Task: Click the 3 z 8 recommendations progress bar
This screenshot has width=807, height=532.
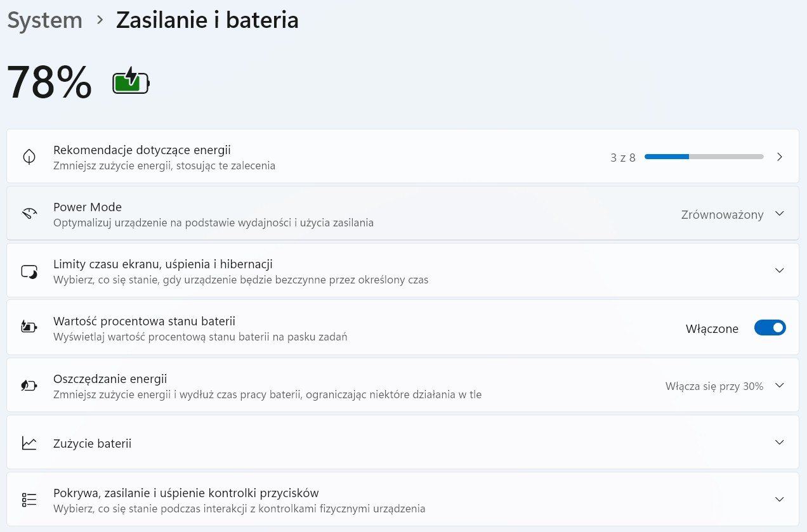Action: (704, 157)
